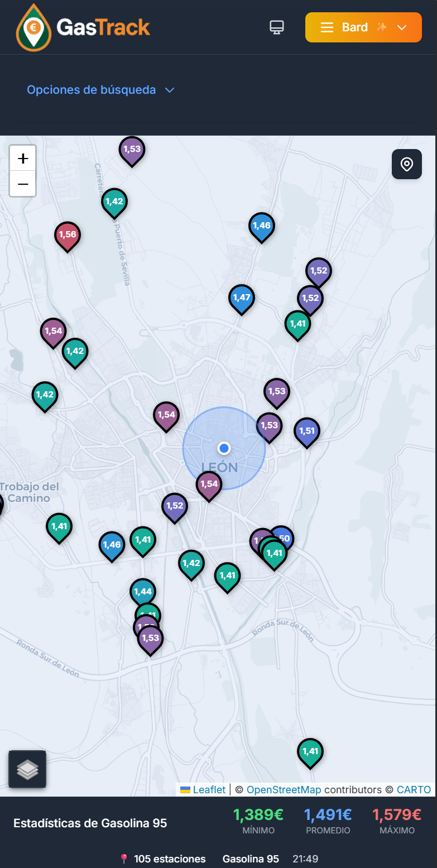Click the 1,491€ PROMEDIO value
The width and height of the screenshot is (437, 868).
click(328, 815)
